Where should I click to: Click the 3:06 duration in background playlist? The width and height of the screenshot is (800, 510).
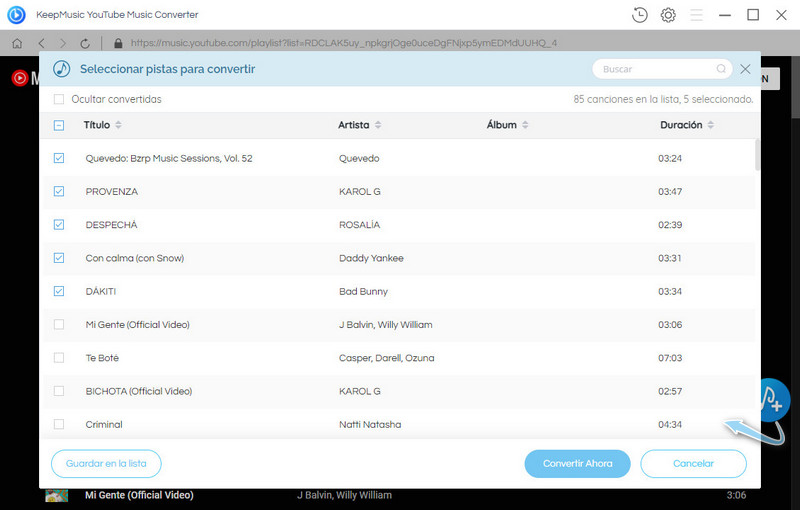point(736,495)
